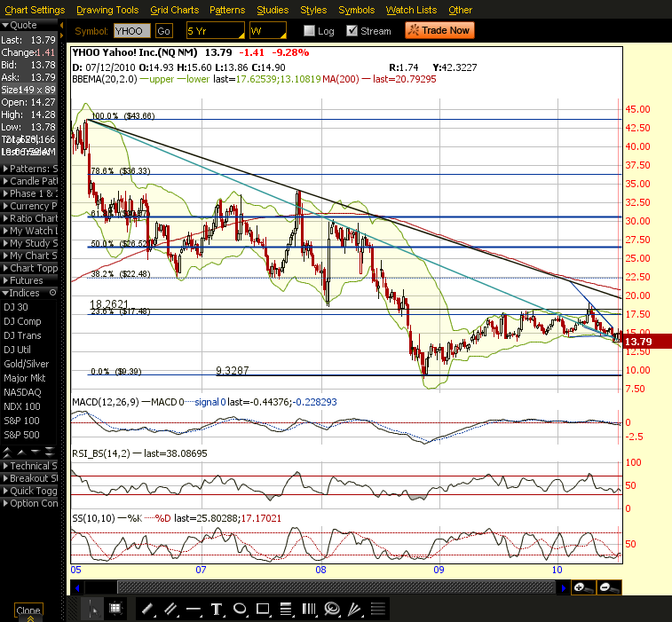Zoom in on the chart
Screen dimensions: 672x622
(583, 587)
